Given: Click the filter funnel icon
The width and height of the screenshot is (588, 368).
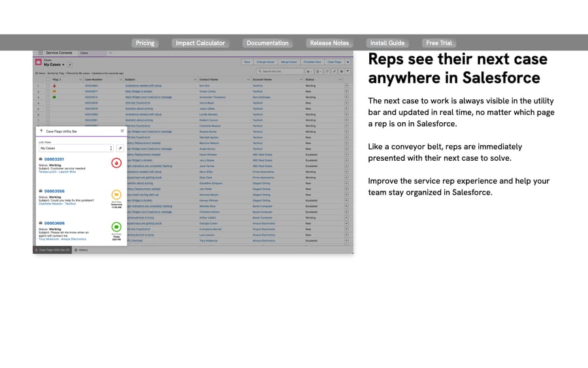Looking at the screenshot, I should 348,71.
